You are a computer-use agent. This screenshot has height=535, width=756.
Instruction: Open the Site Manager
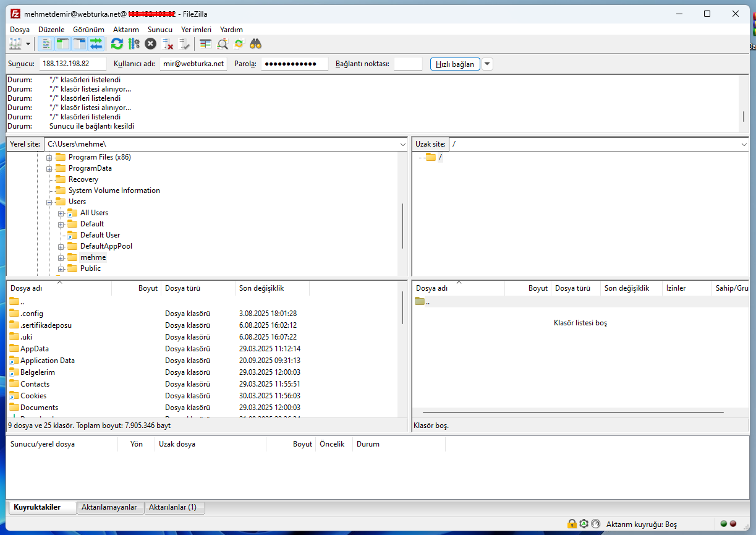(17, 43)
